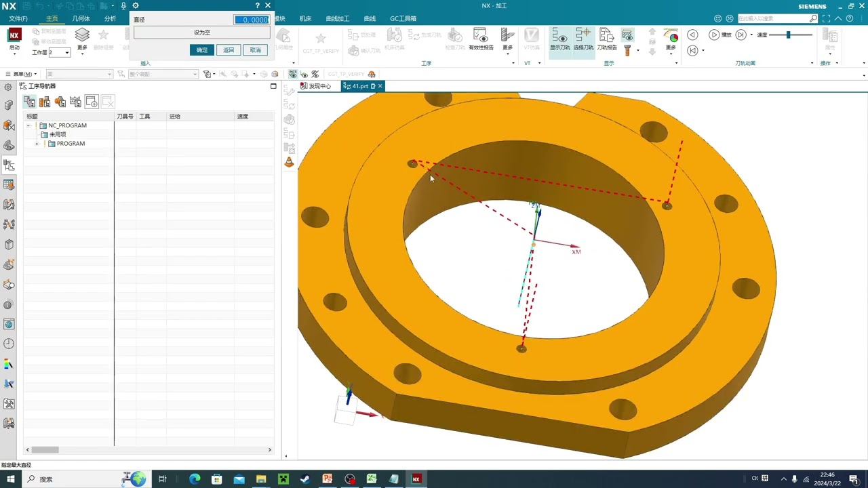
Task: Expand the 刀轨动画 group options arrow
Action: tap(812, 63)
